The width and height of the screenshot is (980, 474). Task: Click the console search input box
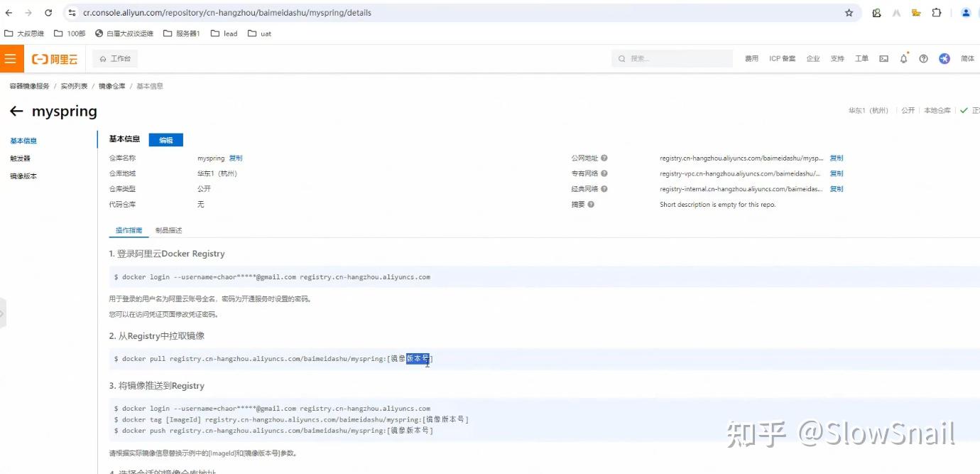click(671, 58)
